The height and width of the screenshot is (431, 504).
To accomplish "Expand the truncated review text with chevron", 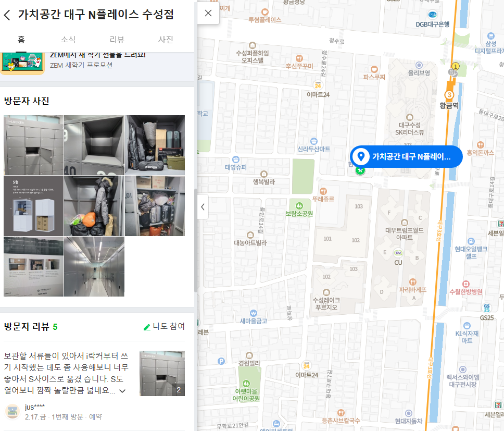I will (x=122, y=391).
